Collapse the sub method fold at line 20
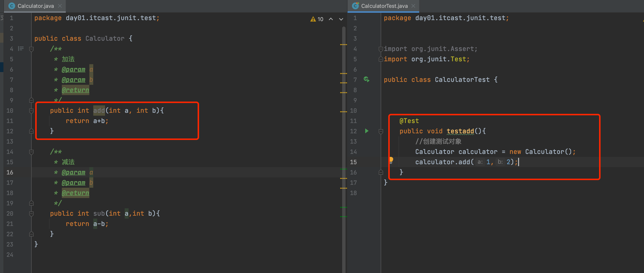This screenshot has width=644, height=273. [31, 214]
